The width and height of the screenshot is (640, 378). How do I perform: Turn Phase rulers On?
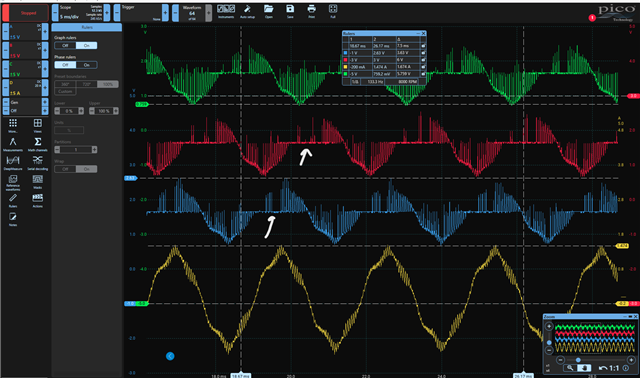87,65
